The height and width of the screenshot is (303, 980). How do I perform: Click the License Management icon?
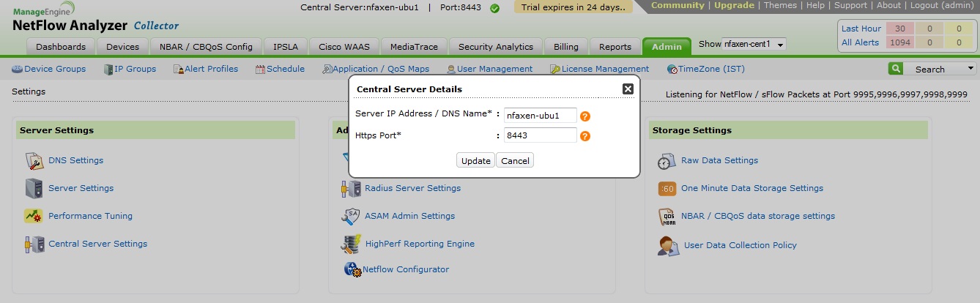coord(556,70)
